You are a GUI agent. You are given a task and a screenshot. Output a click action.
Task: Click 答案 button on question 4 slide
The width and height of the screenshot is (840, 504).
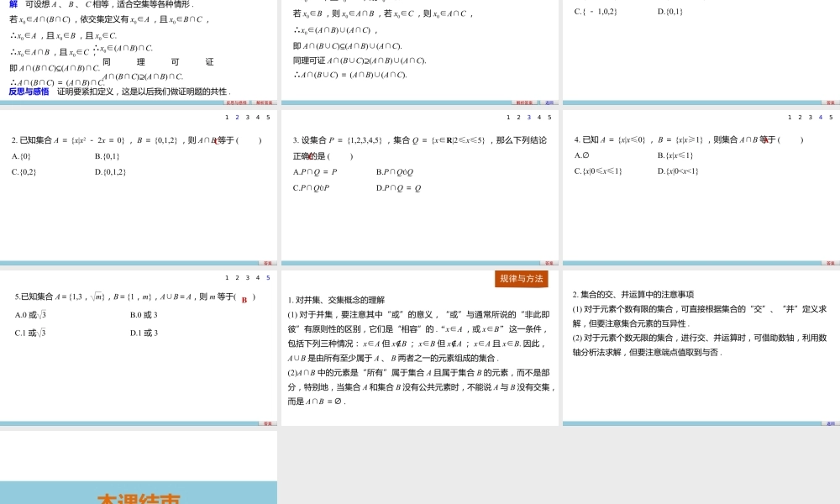click(x=830, y=262)
